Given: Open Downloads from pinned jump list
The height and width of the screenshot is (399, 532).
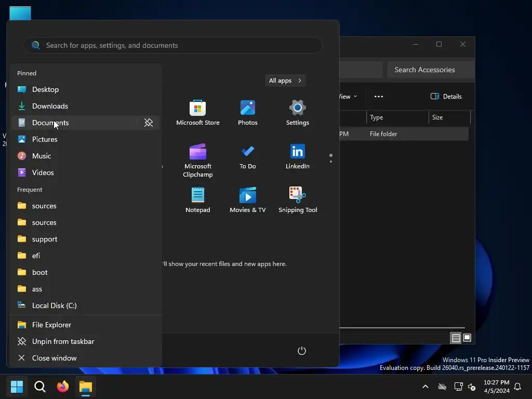Looking at the screenshot, I should [x=85, y=106].
